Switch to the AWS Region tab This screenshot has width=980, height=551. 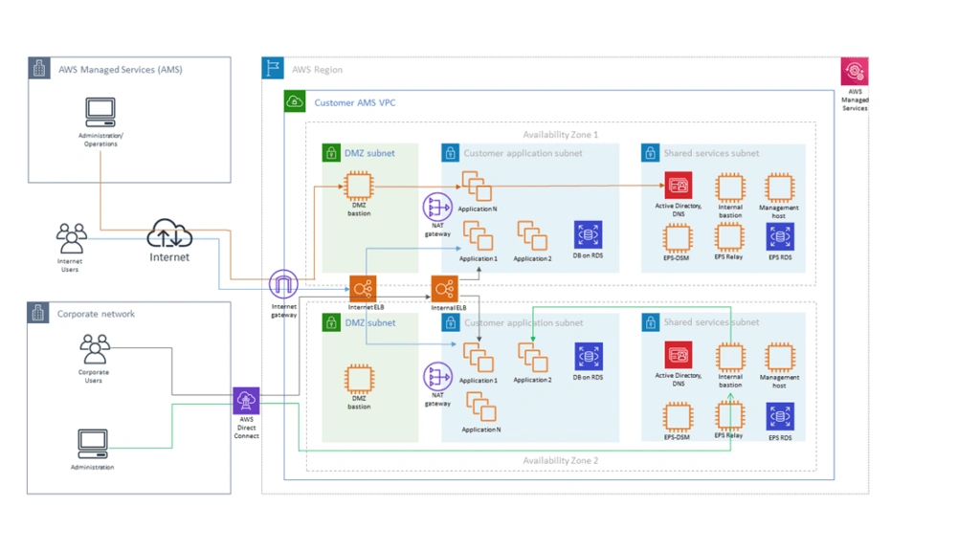click(x=316, y=69)
